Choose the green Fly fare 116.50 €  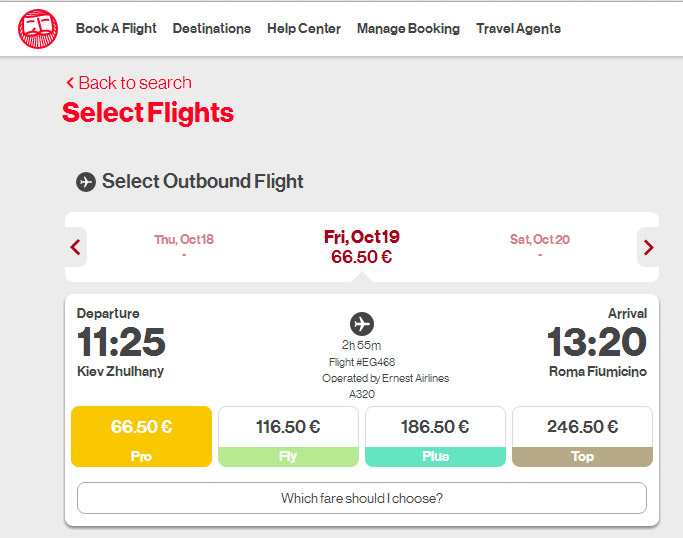click(288, 436)
